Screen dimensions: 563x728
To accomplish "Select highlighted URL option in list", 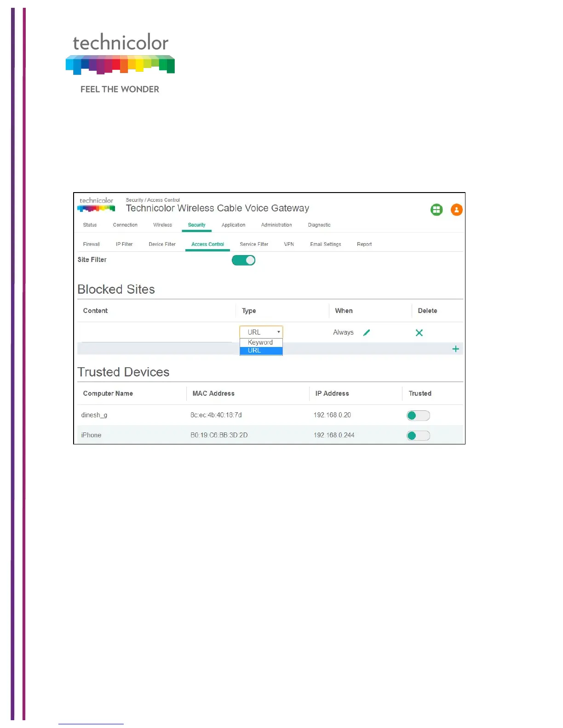I will (x=261, y=350).
